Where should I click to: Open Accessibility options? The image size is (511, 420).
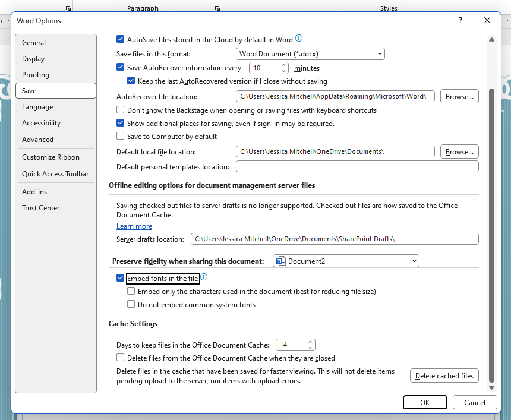click(x=56, y=123)
